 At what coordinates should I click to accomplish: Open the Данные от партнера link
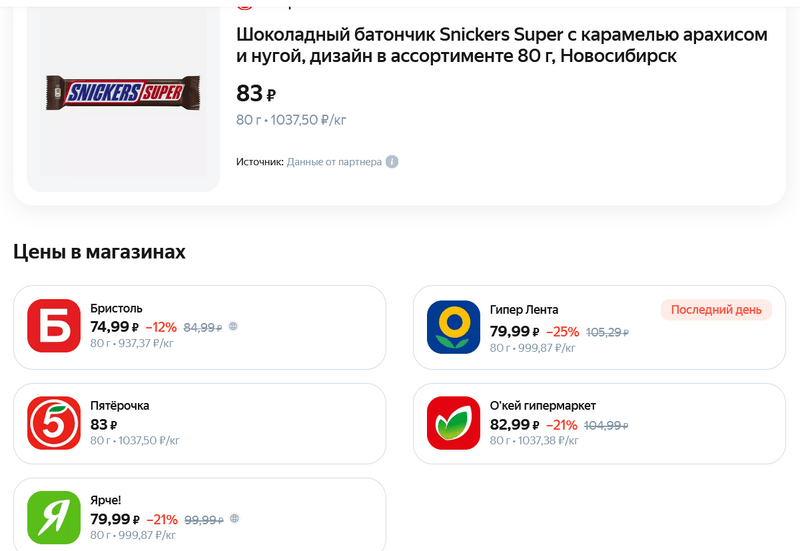click(x=334, y=162)
